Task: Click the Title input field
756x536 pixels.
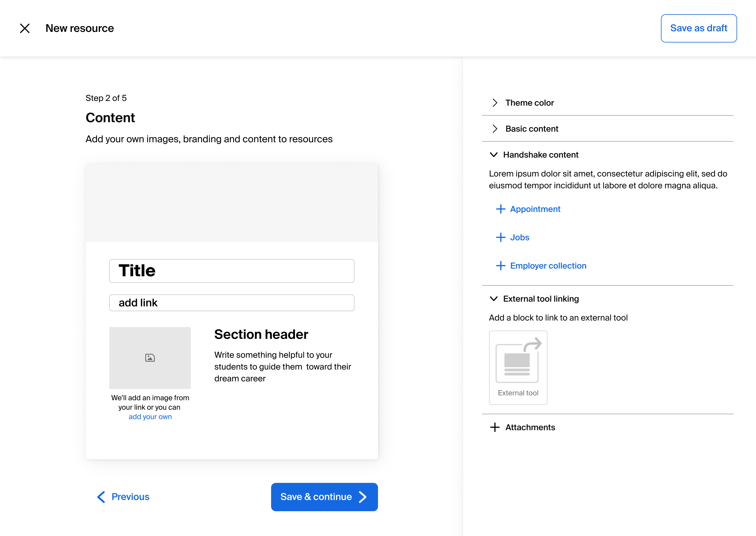Action: pyautogui.click(x=231, y=271)
